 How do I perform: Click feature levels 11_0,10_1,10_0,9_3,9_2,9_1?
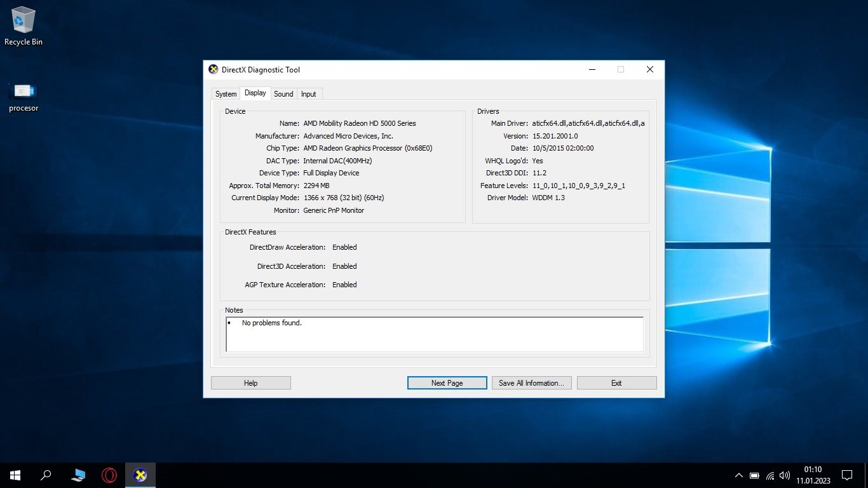579,186
